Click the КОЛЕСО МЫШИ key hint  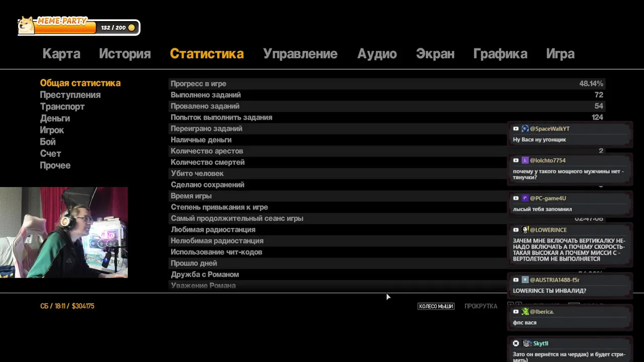pos(436,306)
